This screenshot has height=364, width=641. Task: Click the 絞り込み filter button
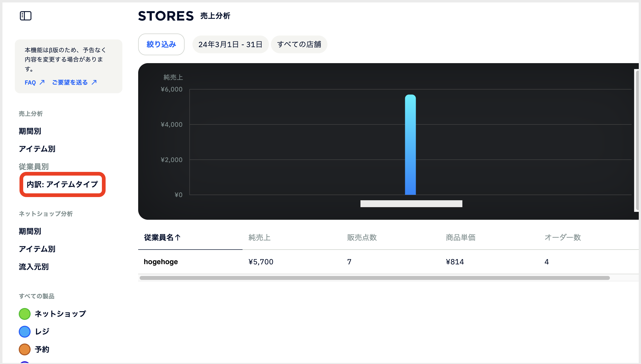click(161, 44)
